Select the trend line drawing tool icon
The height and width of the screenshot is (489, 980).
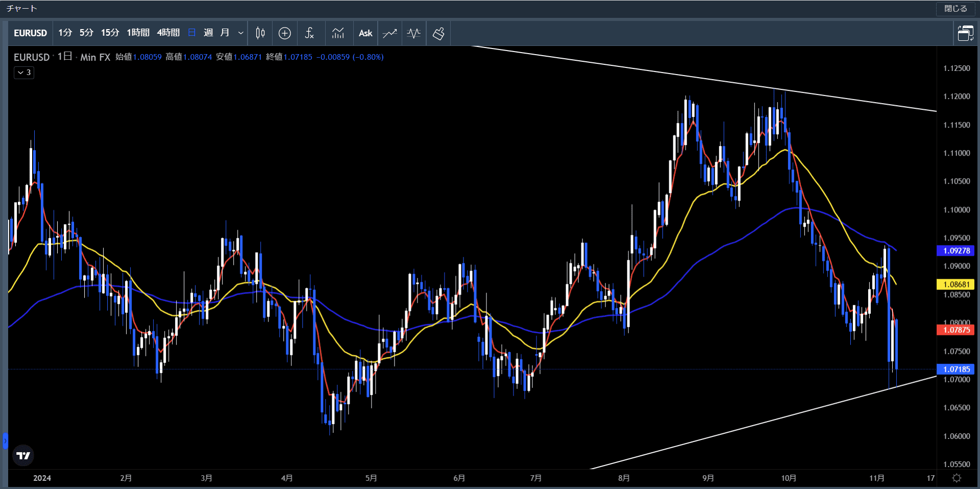pos(390,33)
